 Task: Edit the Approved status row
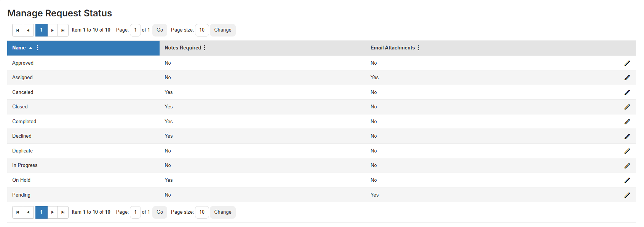627,63
